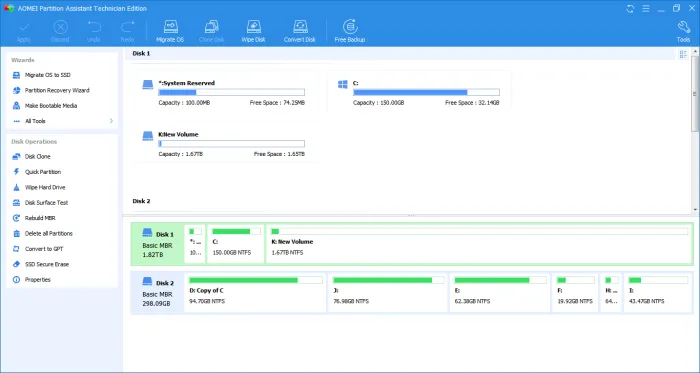The image size is (700, 373).
Task: Open SSD Secure Erase
Action: (46, 264)
